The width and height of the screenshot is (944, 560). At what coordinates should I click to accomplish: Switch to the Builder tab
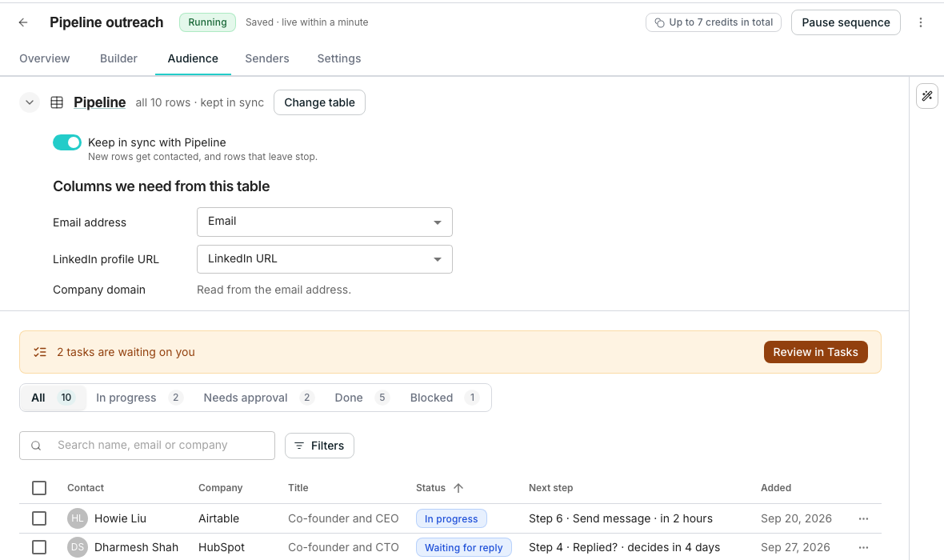click(118, 58)
